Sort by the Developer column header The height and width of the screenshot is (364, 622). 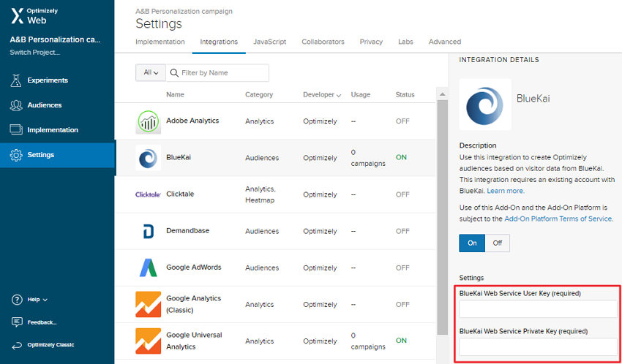tap(322, 95)
